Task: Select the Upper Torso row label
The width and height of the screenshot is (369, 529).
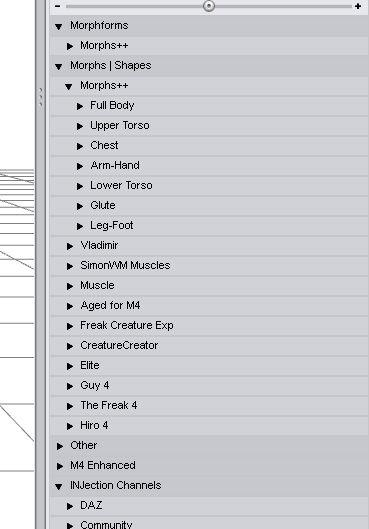Action: pyautogui.click(x=120, y=126)
